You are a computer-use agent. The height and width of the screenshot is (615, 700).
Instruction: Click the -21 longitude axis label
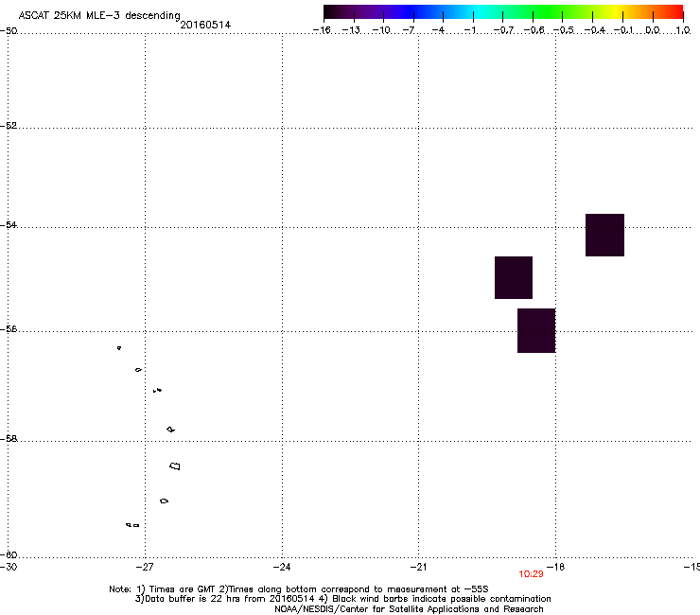click(418, 567)
